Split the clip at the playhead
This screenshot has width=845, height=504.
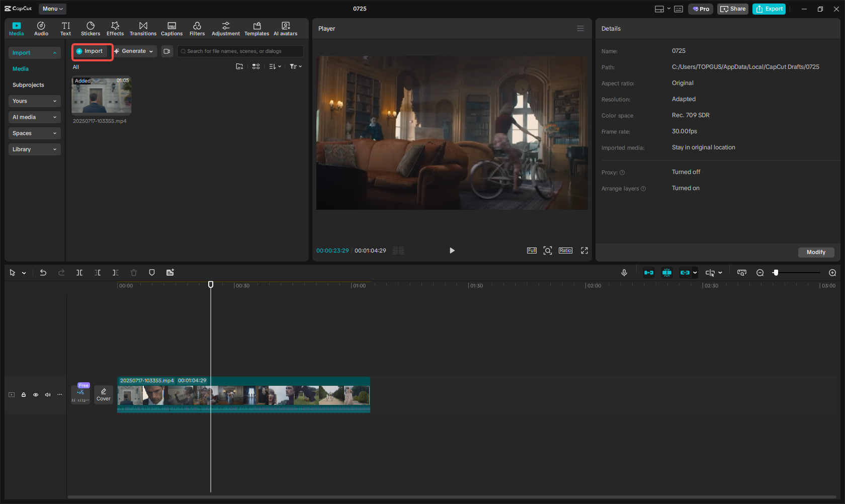tap(79, 272)
